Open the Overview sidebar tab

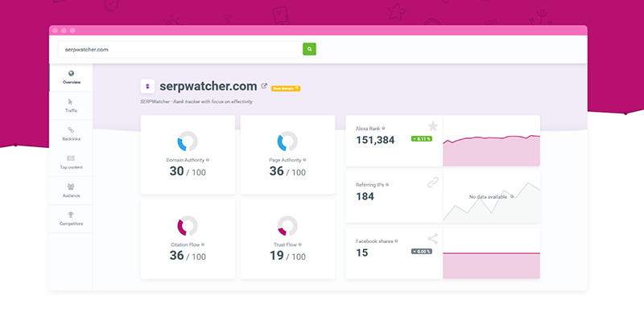click(x=72, y=77)
